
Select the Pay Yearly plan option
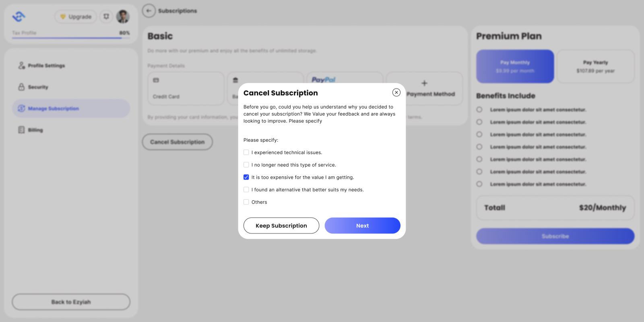pos(595,66)
